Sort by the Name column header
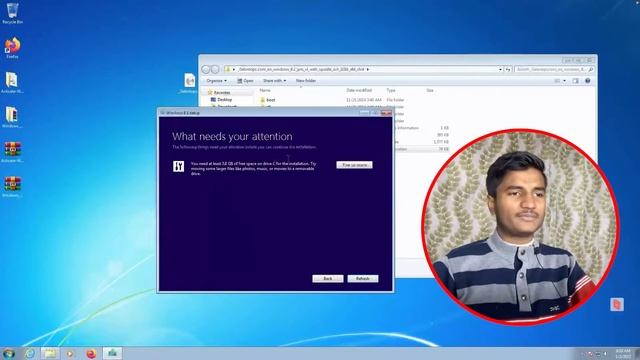This screenshot has height=360, width=640. click(265, 90)
